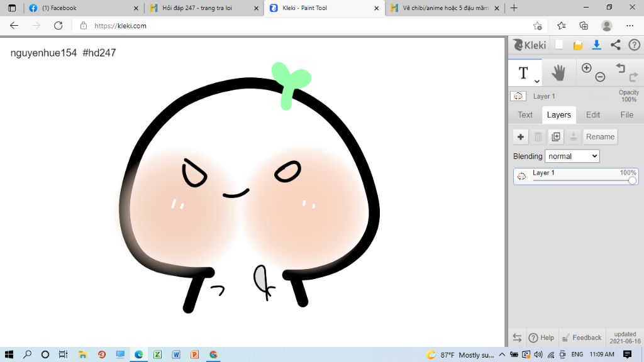Rename the selected layer
Screen dimensions: 644x362
(600, 136)
